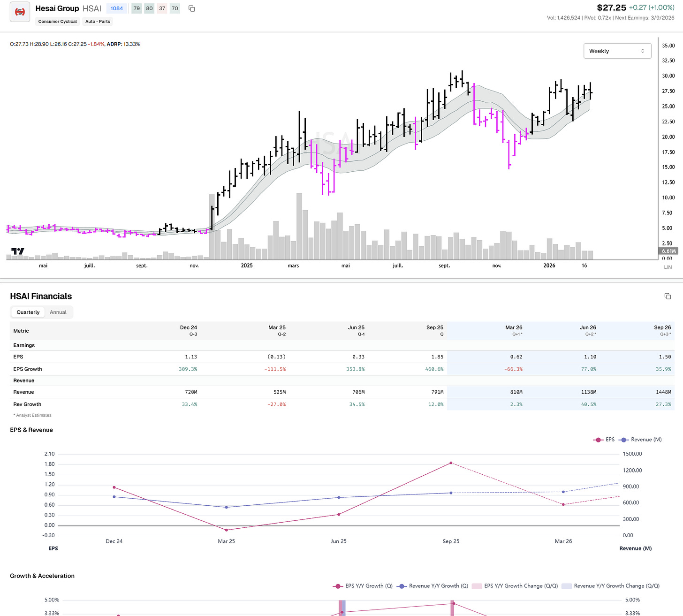Click the Revenue value 1448M

pyautogui.click(x=664, y=392)
